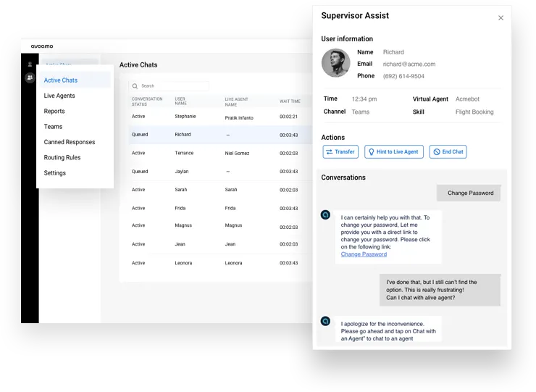
Task: Select Reports in the navigation menu
Action: pos(54,112)
